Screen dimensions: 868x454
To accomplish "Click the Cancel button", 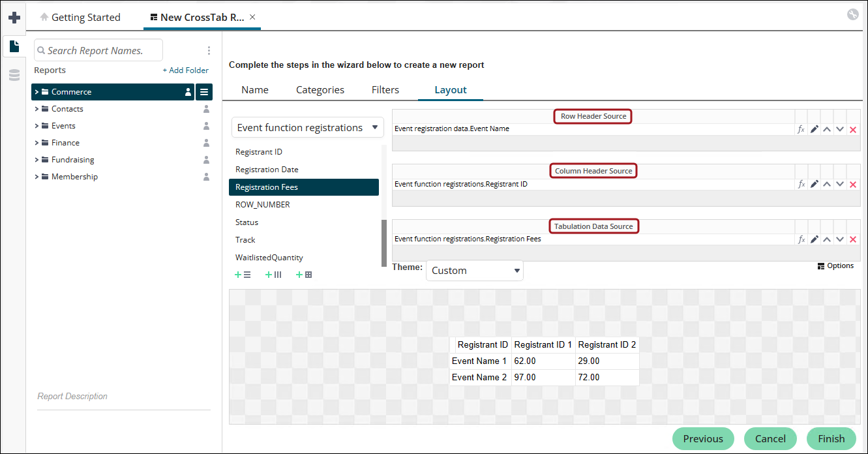I will (770, 439).
